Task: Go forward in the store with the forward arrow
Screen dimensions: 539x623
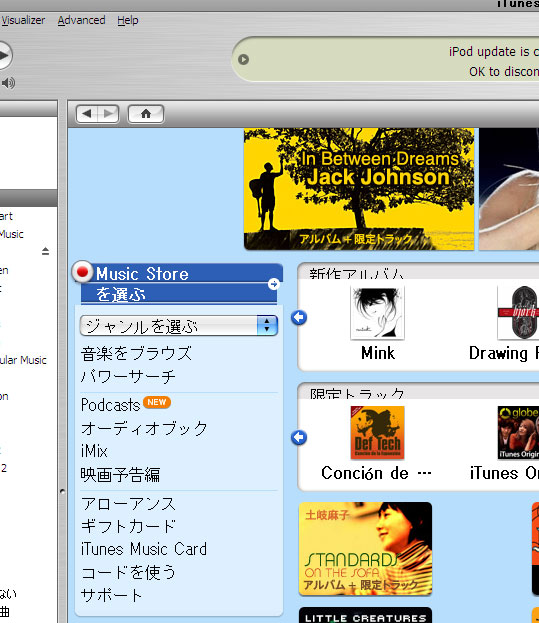Action: click(108, 114)
